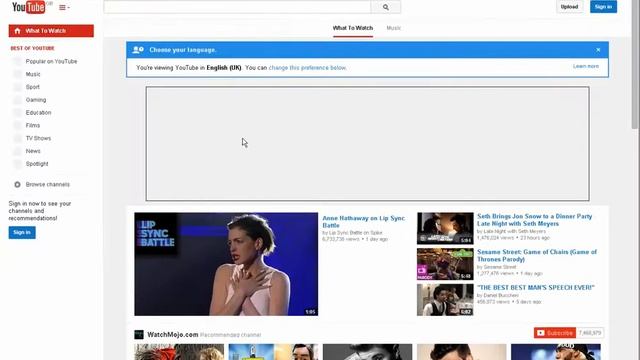The height and width of the screenshot is (360, 640).
Task: Select What To Watch in sidebar
Action: [51, 31]
